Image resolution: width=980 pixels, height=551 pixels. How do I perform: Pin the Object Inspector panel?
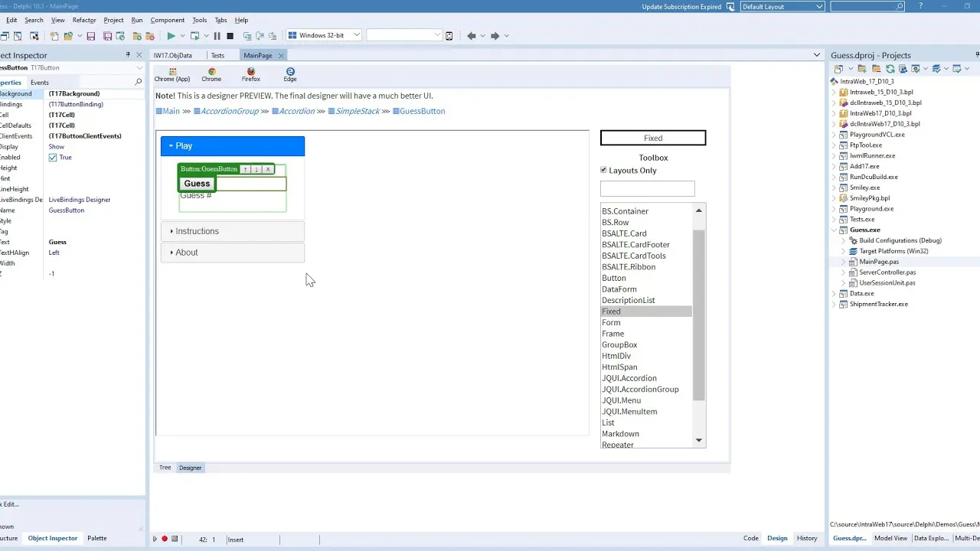coord(128,55)
